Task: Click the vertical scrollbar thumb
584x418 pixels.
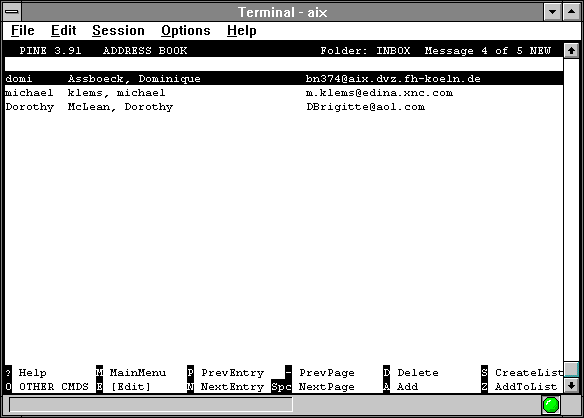Action: click(x=571, y=370)
